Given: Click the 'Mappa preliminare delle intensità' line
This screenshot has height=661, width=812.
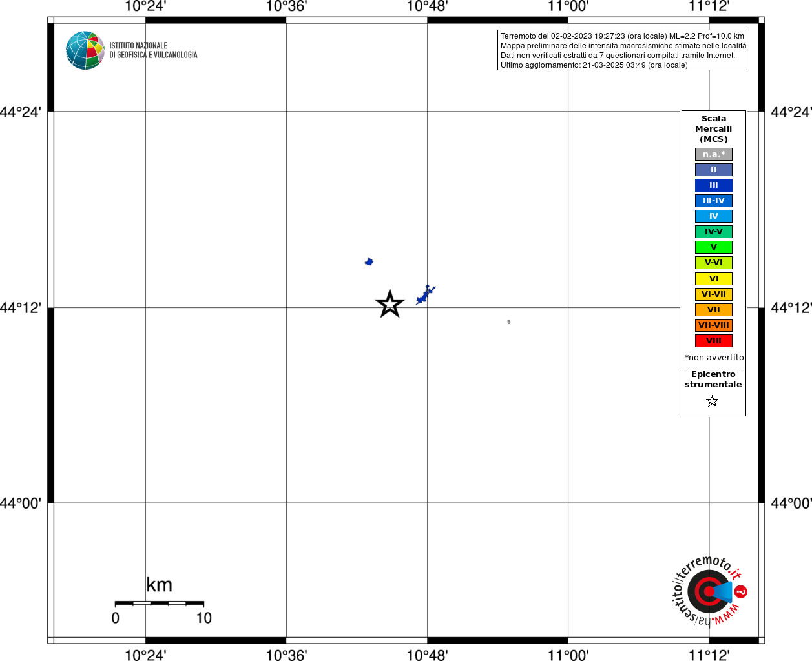Looking at the screenshot, I should click(623, 46).
